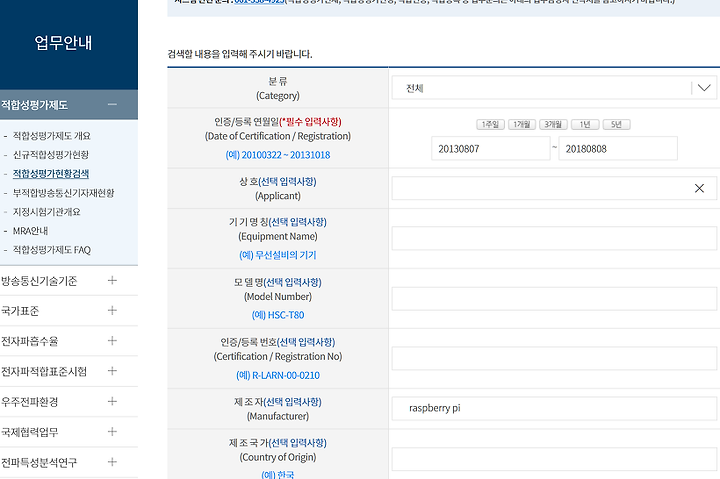Click the 업무안내 sidebar header

click(x=63, y=43)
